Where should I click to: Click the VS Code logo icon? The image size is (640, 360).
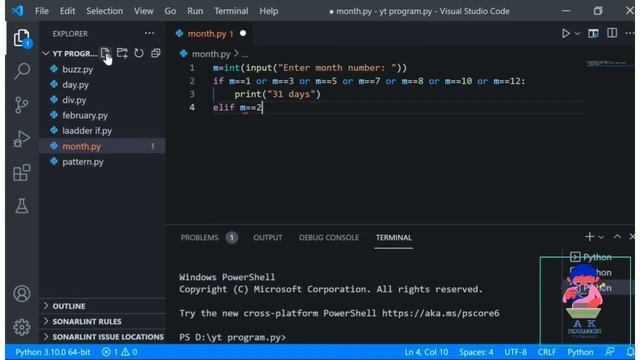(18, 11)
